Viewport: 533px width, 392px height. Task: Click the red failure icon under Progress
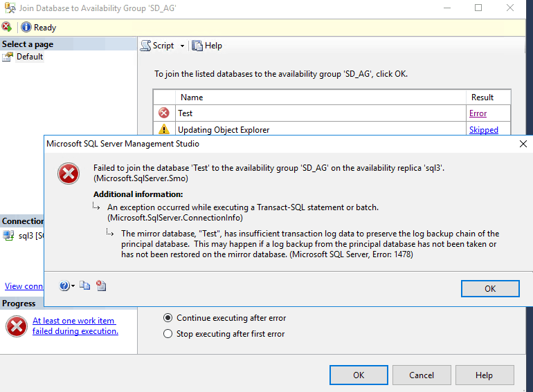(17, 326)
